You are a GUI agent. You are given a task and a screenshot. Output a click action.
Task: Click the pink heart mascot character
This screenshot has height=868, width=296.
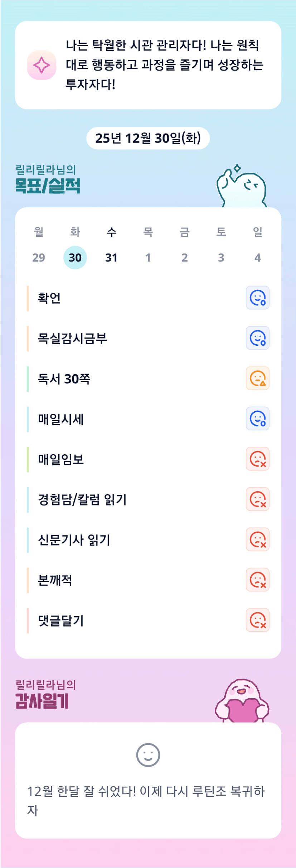coord(242,701)
